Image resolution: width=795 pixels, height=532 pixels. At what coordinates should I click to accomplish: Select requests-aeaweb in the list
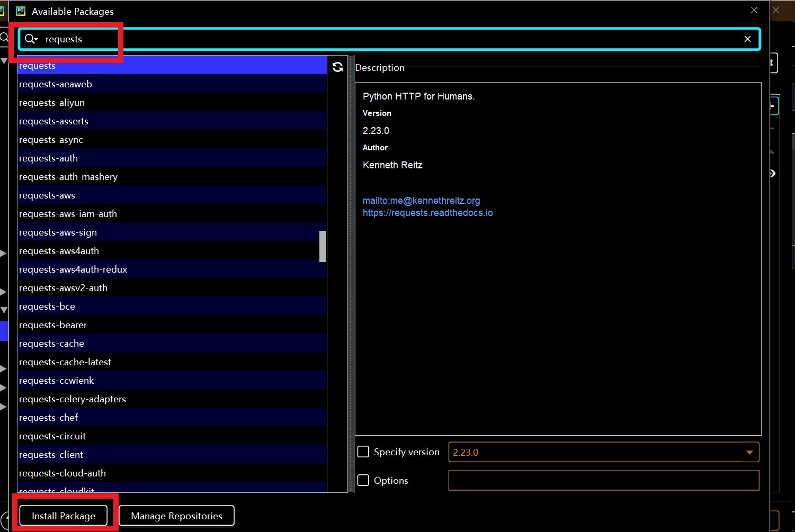click(x=172, y=84)
